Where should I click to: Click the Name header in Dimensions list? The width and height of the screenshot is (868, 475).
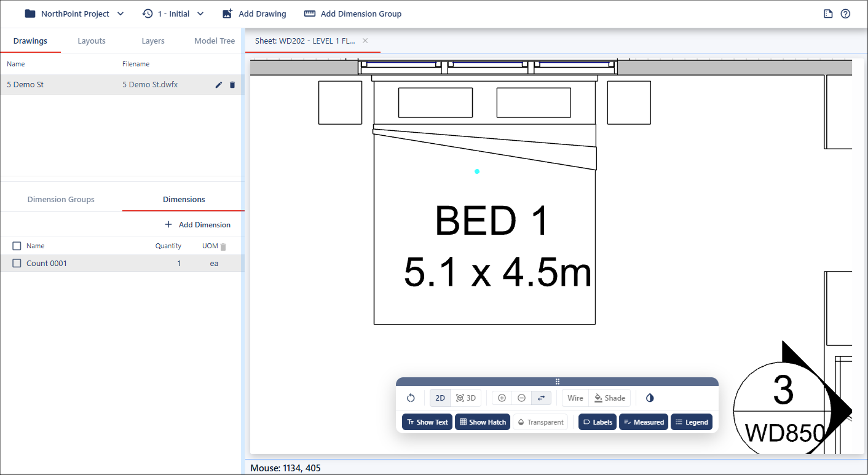36,246
